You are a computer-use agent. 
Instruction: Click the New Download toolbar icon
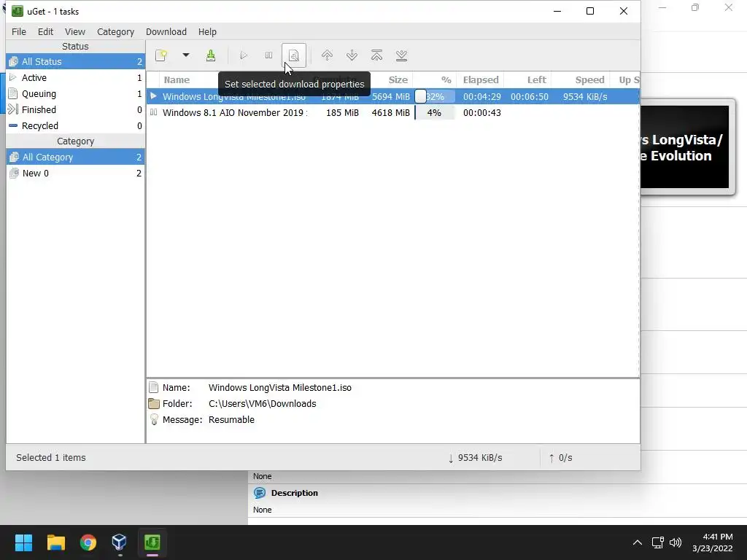[161, 55]
